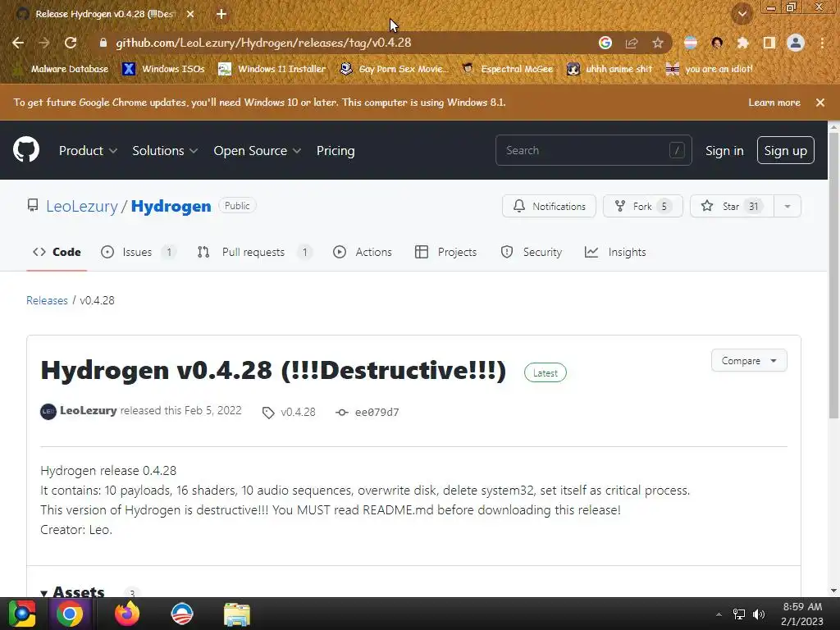Open Firefox from the taskbar

(x=127, y=614)
